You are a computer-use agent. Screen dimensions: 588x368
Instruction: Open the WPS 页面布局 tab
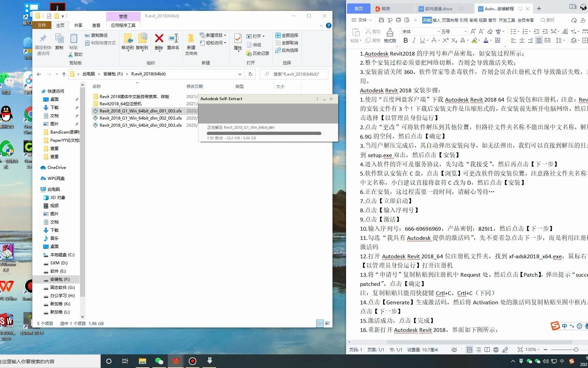click(x=450, y=20)
